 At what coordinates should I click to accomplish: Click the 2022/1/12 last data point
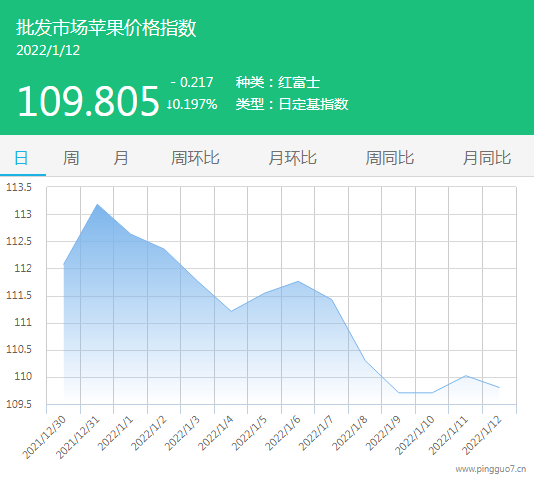click(x=499, y=388)
